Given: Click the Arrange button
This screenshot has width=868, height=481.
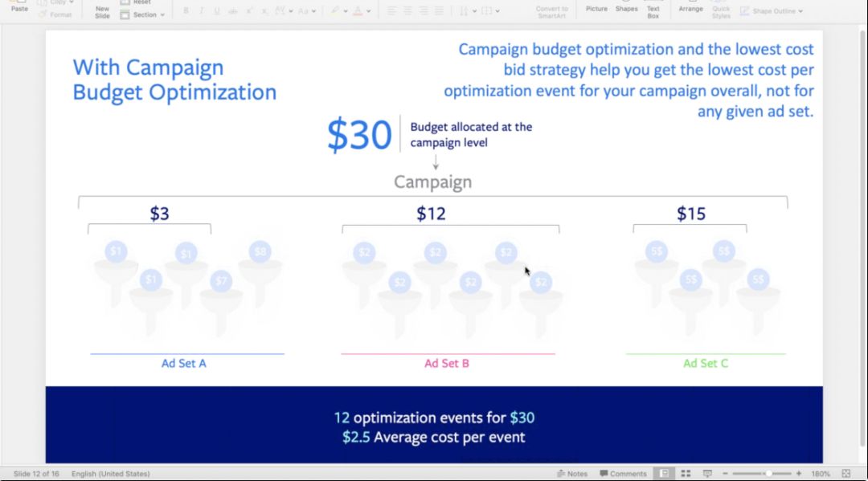Looking at the screenshot, I should click(691, 8).
